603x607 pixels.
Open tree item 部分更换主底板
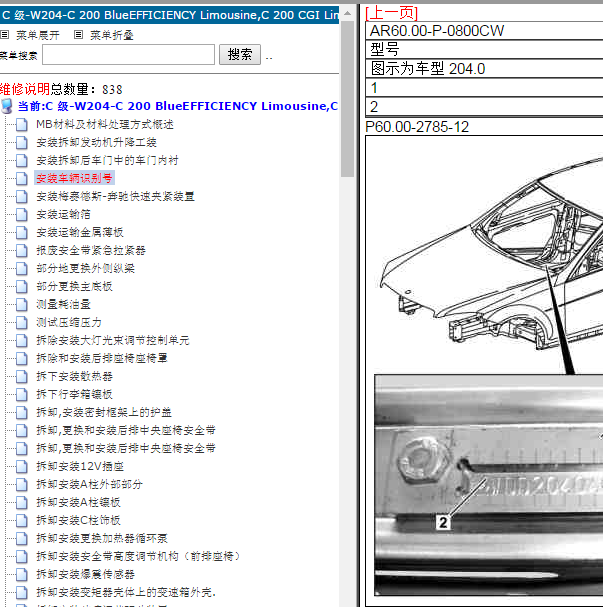pyautogui.click(x=74, y=286)
